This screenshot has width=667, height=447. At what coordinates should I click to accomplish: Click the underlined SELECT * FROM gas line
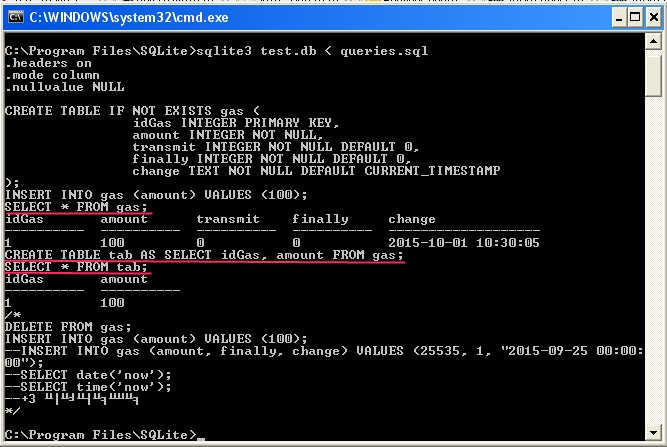(76, 207)
